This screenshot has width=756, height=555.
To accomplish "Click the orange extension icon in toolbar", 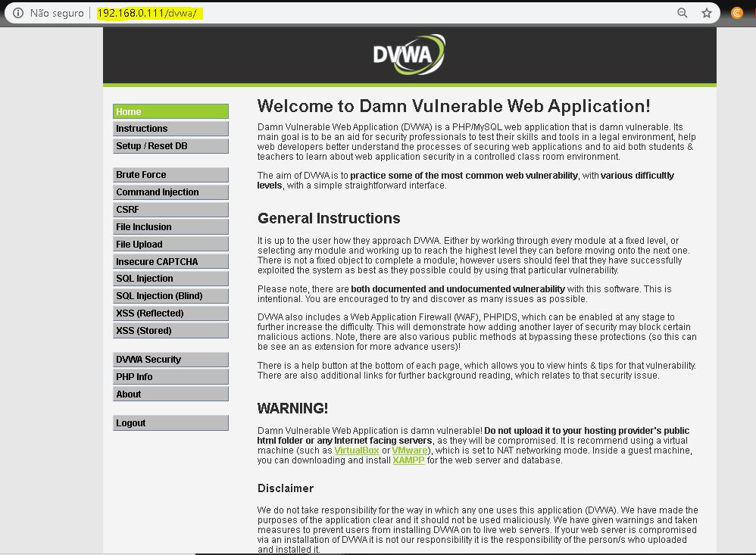I will (736, 13).
